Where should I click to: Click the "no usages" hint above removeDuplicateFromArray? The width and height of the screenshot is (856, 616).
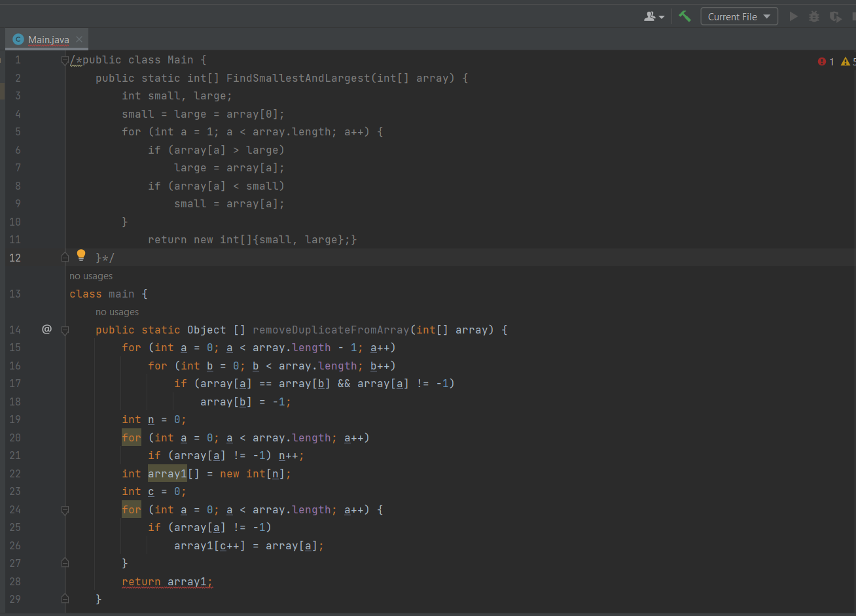[x=117, y=312]
